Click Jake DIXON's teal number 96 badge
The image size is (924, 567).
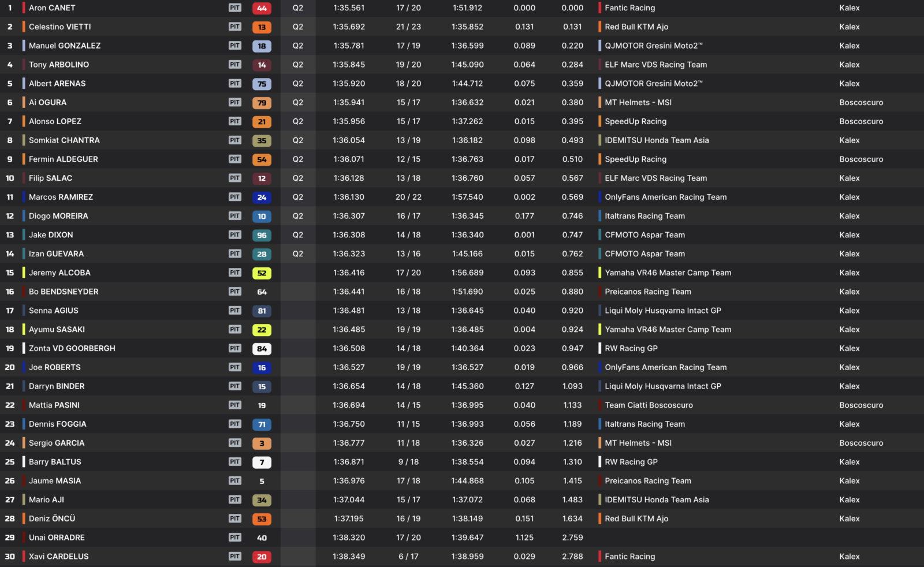click(262, 235)
